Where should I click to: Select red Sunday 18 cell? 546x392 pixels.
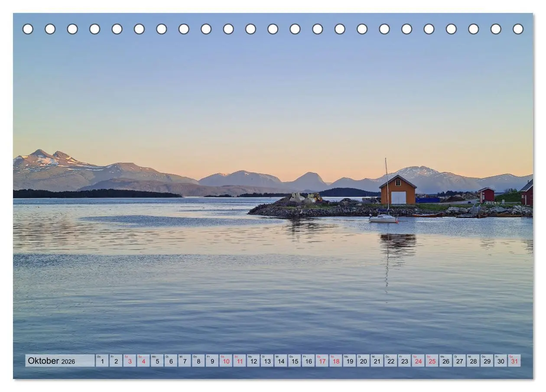tap(336, 361)
